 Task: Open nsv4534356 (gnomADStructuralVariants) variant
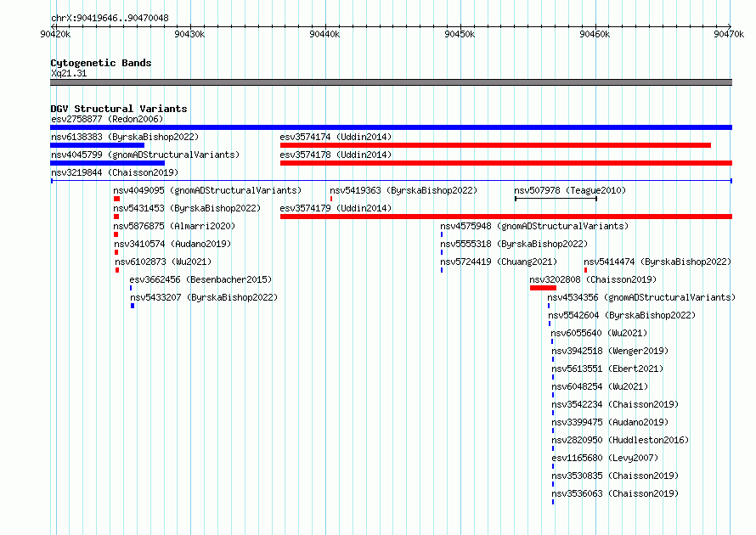point(641,297)
